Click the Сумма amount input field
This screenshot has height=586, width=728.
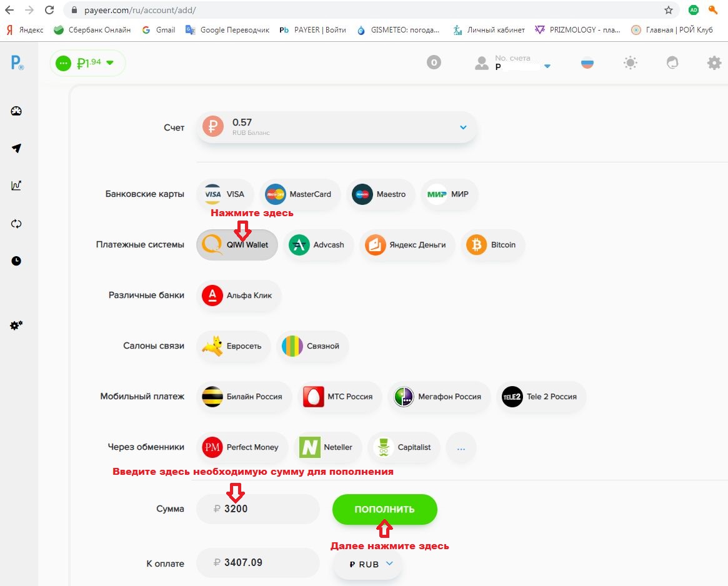coord(258,509)
